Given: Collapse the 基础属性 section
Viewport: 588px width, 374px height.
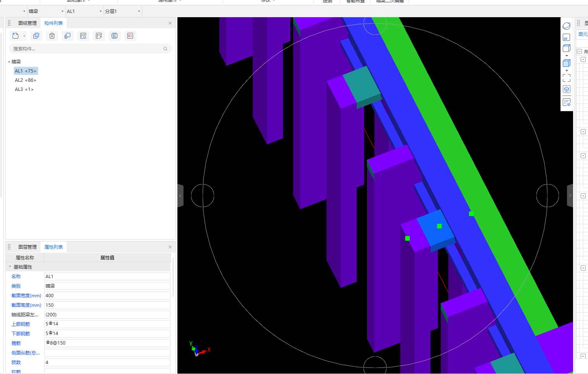Looking at the screenshot, I should [x=10, y=267].
